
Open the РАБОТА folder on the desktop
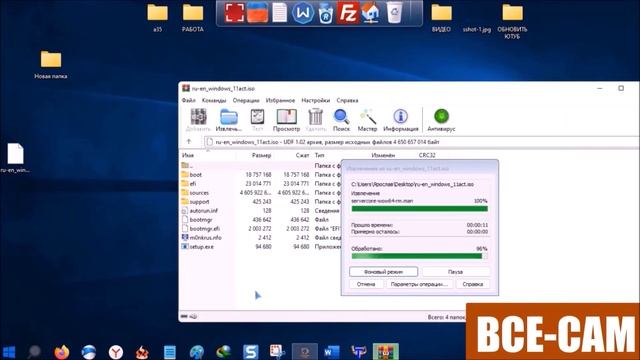pyautogui.click(x=193, y=18)
